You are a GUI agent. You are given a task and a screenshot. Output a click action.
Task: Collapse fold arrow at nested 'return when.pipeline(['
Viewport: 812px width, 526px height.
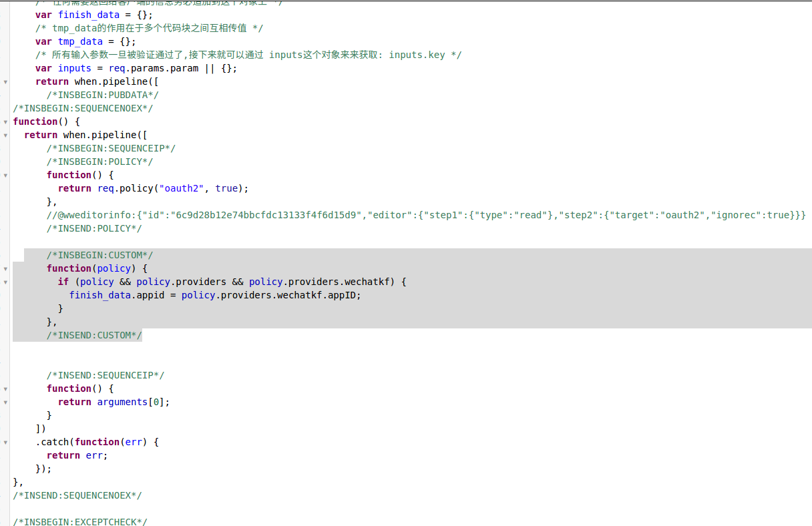coord(5,136)
